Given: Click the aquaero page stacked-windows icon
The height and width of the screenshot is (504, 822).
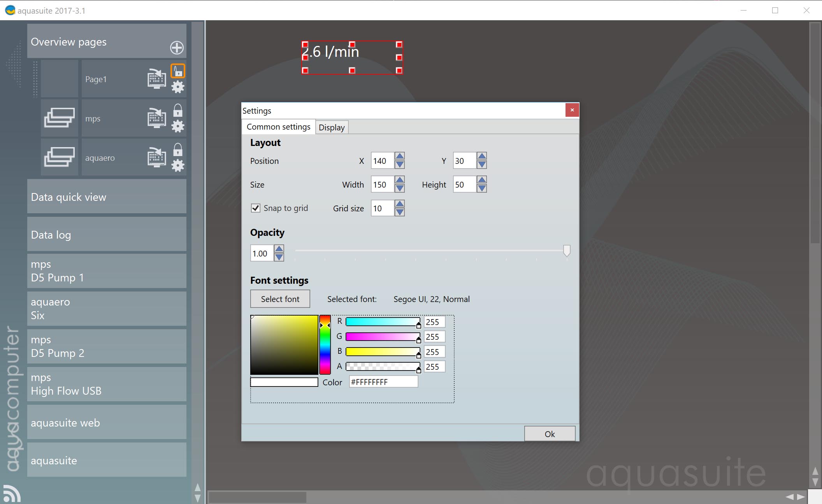Looking at the screenshot, I should coord(60,157).
